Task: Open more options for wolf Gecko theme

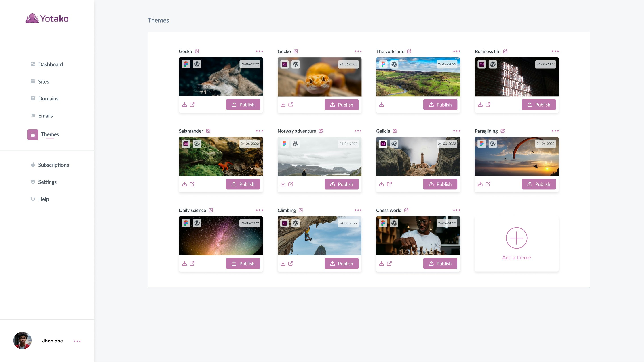Action: (x=260, y=51)
